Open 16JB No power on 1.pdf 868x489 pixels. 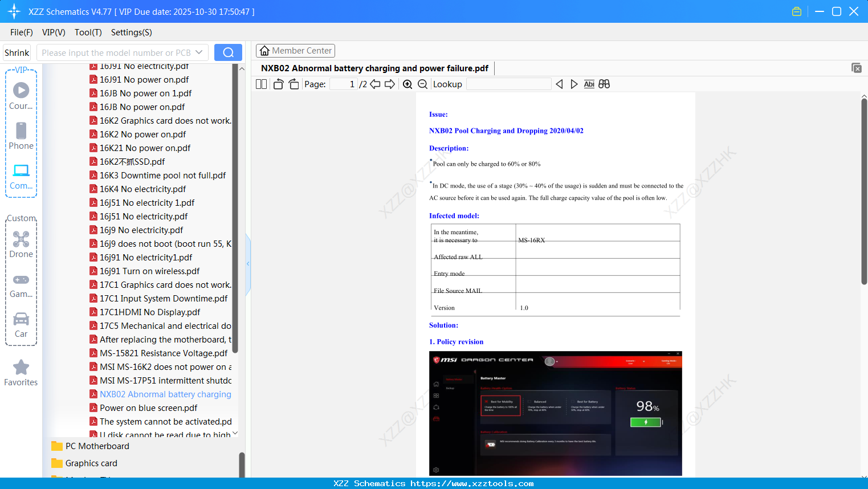[140, 93]
